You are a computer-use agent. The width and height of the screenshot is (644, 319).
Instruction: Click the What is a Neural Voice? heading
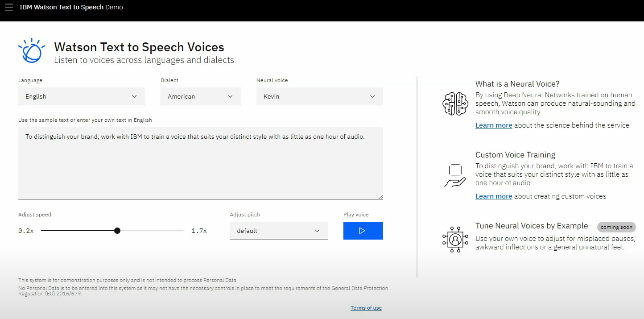517,84
